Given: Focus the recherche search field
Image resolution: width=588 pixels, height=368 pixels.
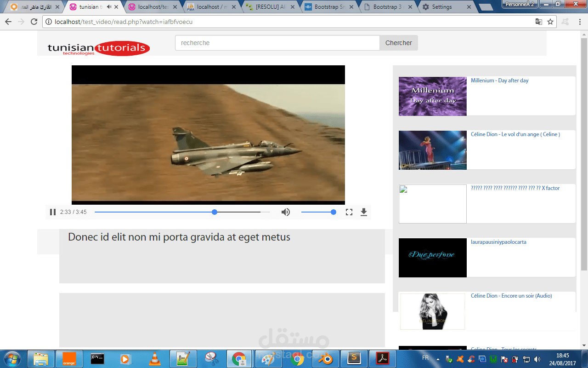Looking at the screenshot, I should pyautogui.click(x=277, y=43).
